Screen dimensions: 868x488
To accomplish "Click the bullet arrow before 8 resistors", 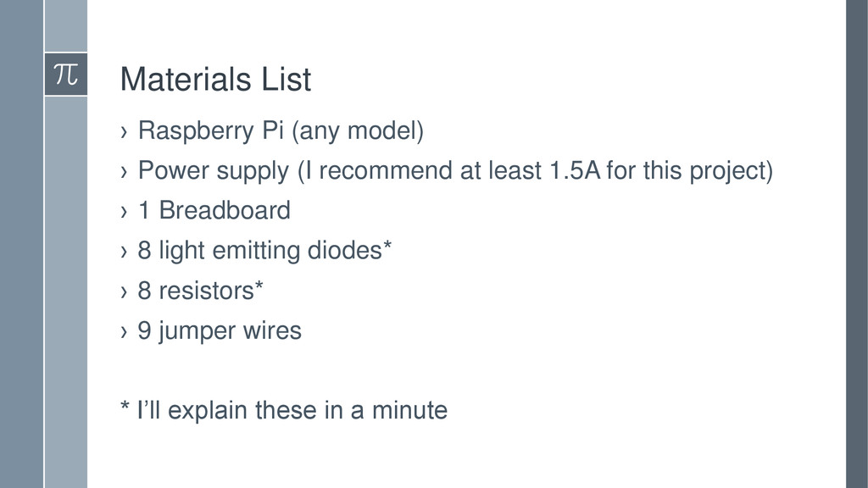I will click(x=124, y=292).
